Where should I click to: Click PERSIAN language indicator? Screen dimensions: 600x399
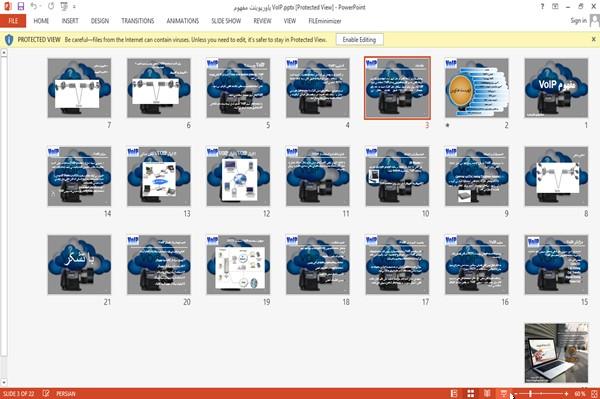pos(66,394)
